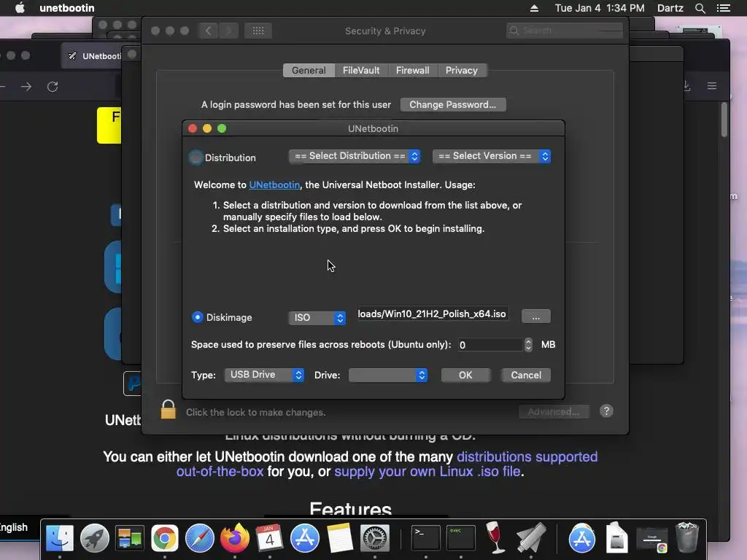Screen dimensions: 747x560
Task: Open Safari from the dock
Action: (x=200, y=538)
